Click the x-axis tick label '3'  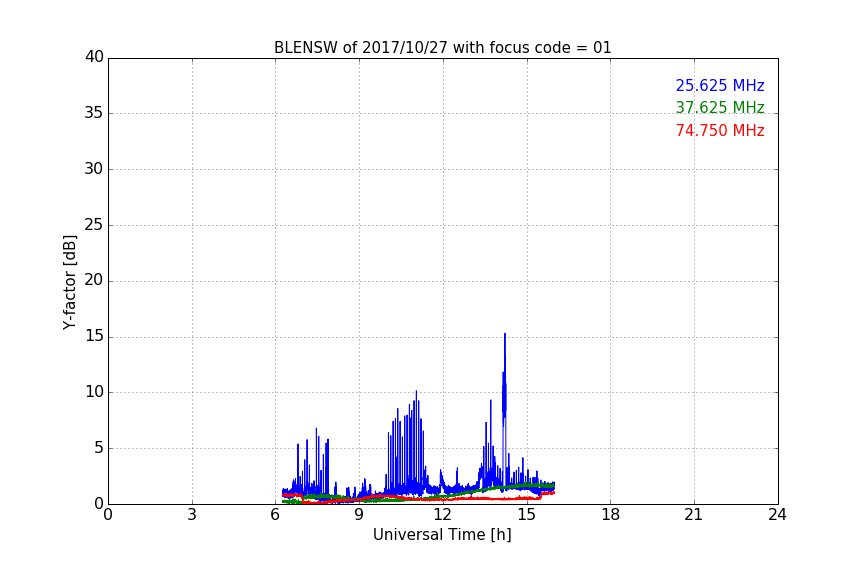[192, 515]
